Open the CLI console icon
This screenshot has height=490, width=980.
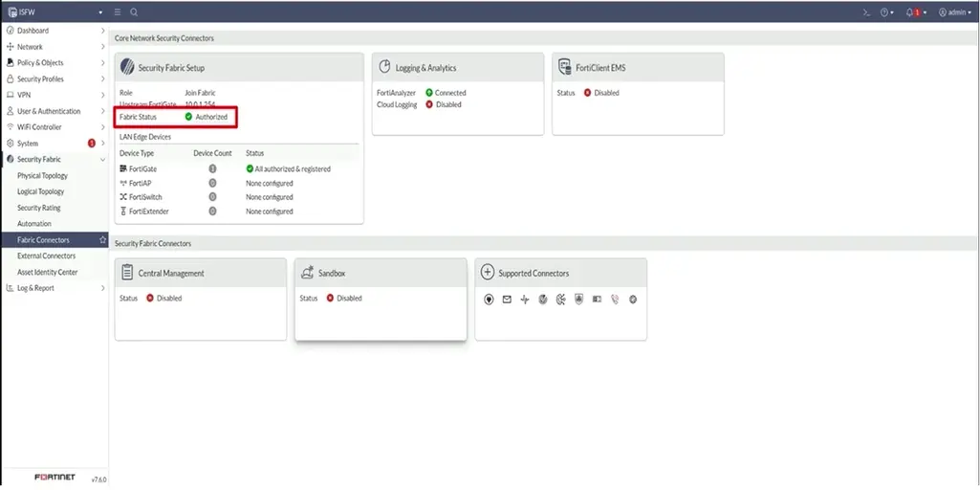point(866,11)
